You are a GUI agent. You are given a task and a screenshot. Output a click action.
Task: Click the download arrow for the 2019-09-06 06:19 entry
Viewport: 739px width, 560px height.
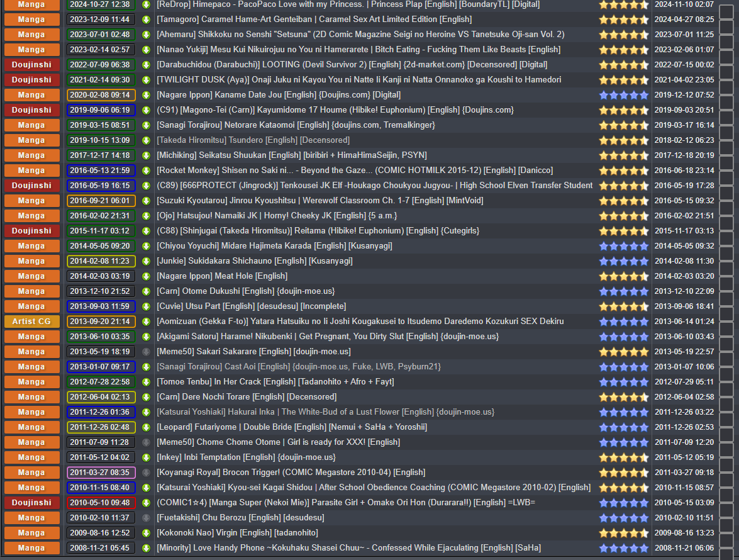pos(146,110)
